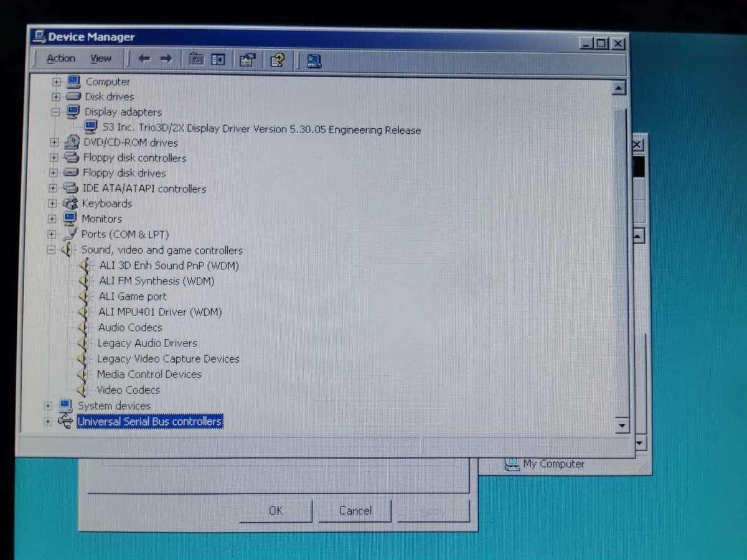Select the ALI Game port entry
The height and width of the screenshot is (560, 747).
pos(132,296)
